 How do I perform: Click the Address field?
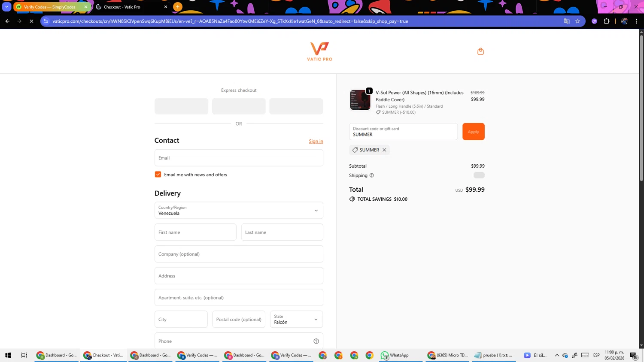pyautogui.click(x=239, y=276)
